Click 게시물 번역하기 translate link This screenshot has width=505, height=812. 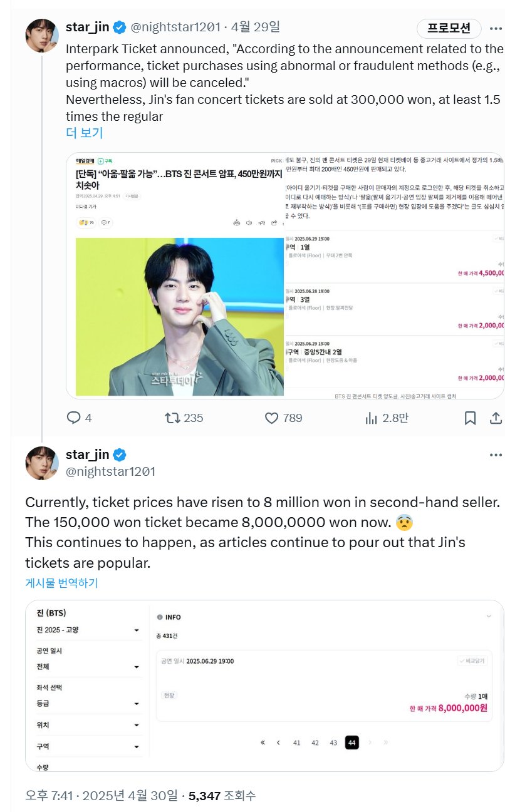pyautogui.click(x=61, y=583)
